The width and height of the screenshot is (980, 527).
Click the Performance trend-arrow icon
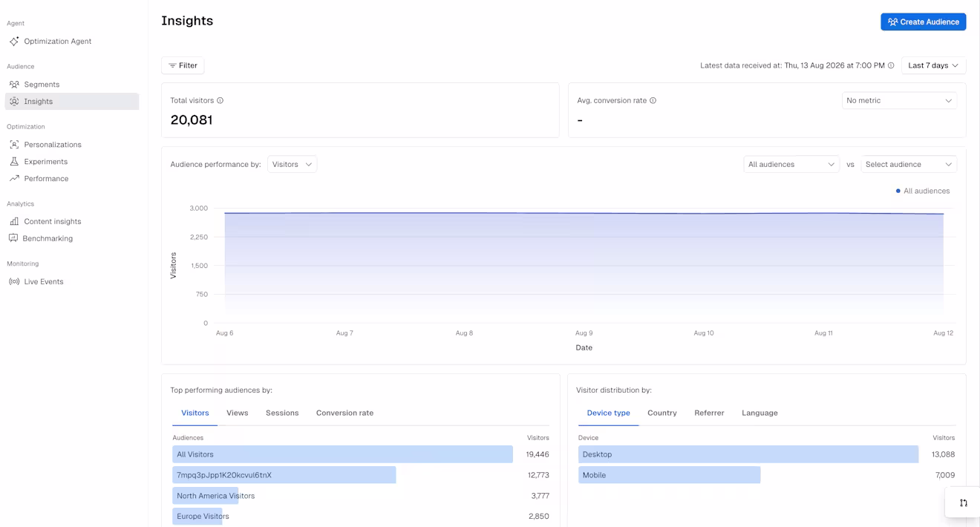click(14, 179)
